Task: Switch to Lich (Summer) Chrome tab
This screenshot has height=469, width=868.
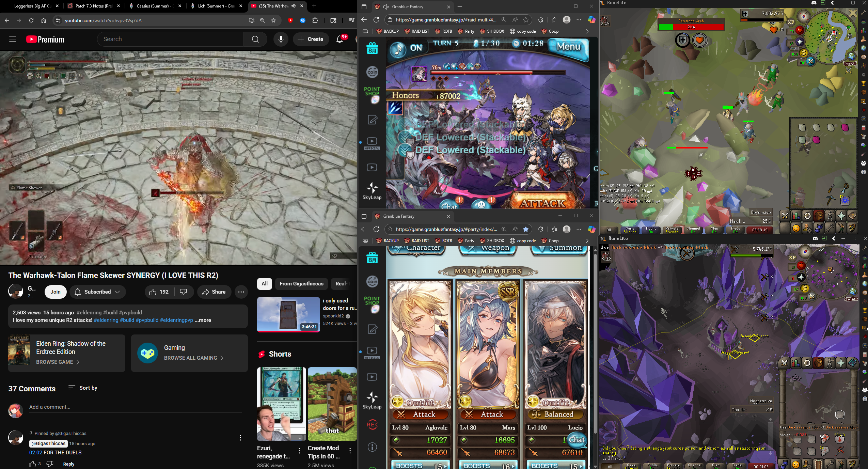Action: coord(216,6)
